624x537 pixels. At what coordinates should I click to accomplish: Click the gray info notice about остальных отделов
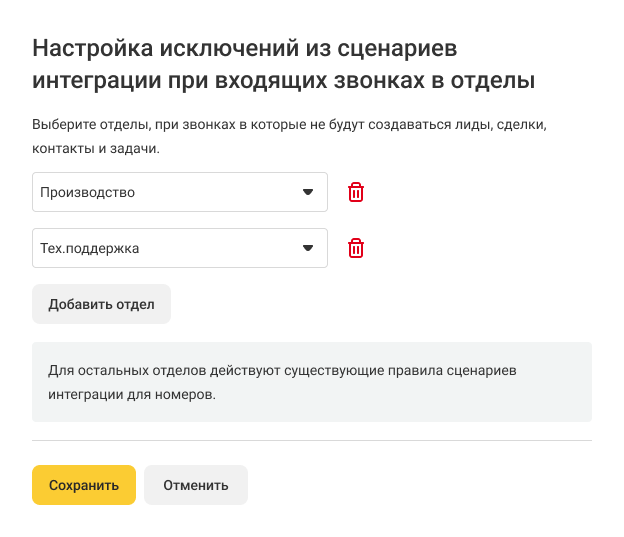click(312, 382)
